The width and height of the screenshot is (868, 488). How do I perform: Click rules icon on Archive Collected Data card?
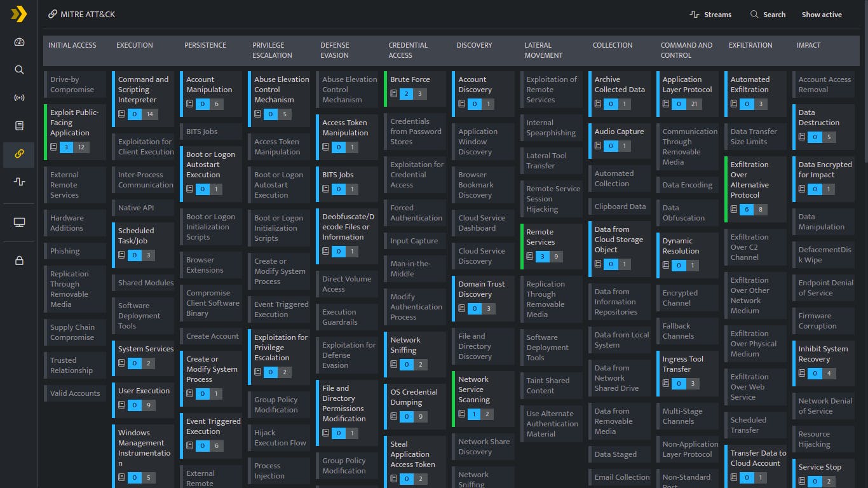[x=598, y=104]
